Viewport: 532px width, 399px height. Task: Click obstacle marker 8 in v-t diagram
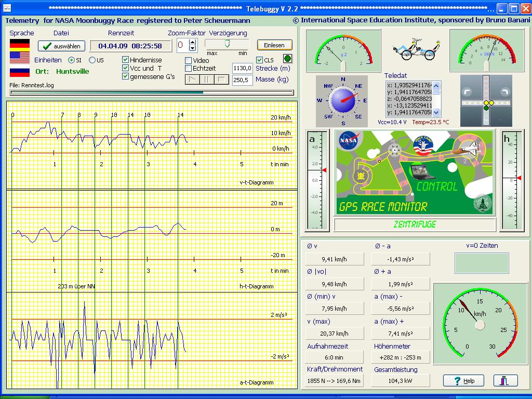[79, 115]
